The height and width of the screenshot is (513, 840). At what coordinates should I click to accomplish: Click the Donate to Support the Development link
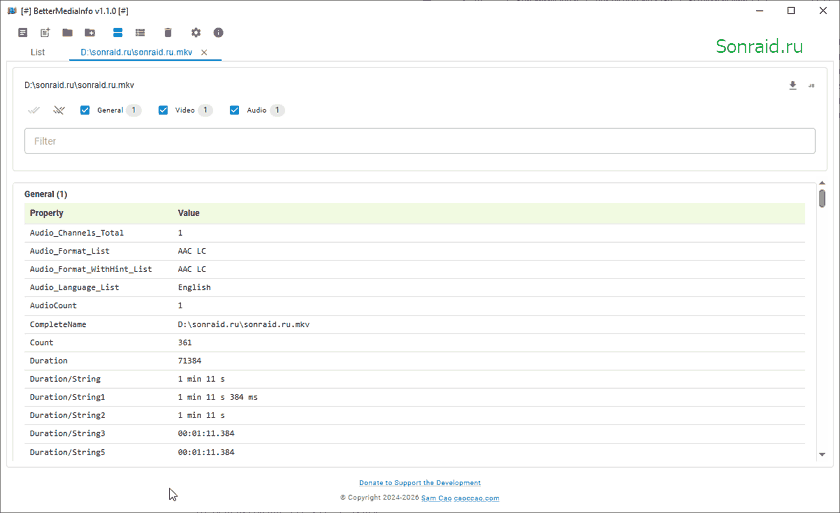coord(420,482)
